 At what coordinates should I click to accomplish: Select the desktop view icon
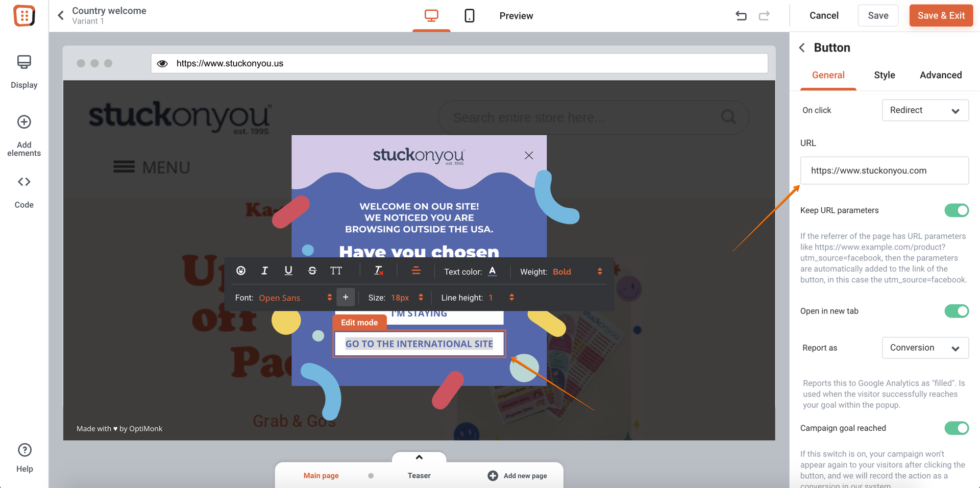click(431, 16)
